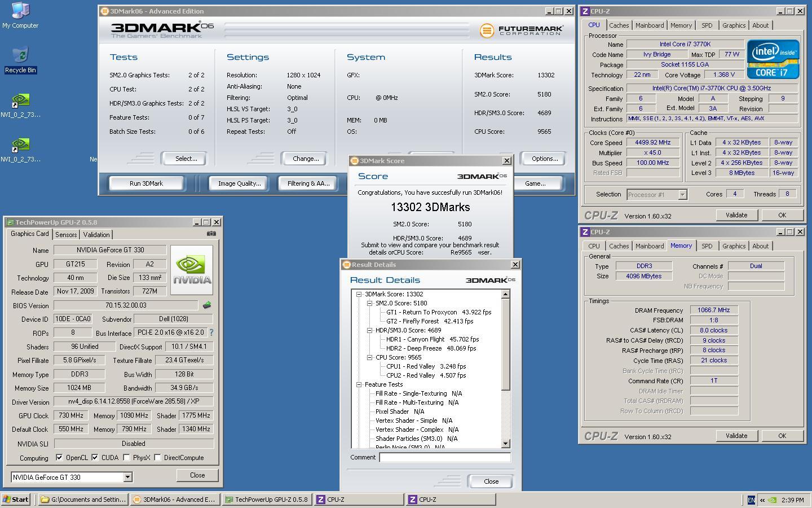Click the Run 3DMark button
Screen dimensions: 812x508
(x=146, y=183)
